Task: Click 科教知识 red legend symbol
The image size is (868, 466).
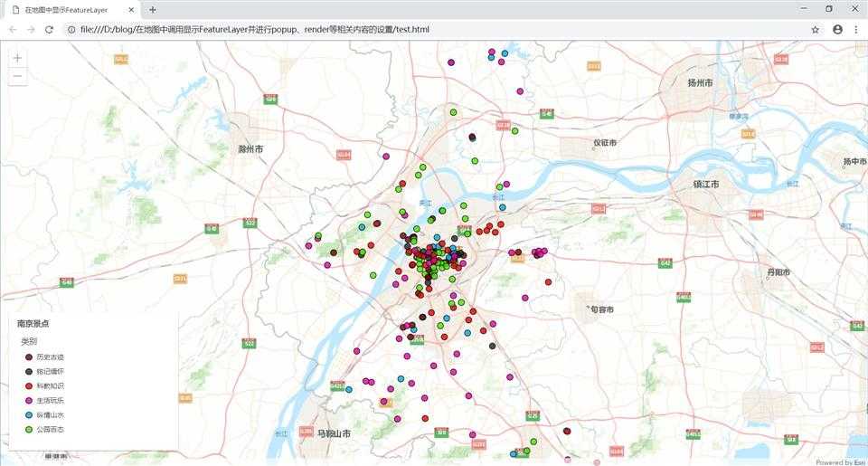Action: pyautogui.click(x=29, y=386)
